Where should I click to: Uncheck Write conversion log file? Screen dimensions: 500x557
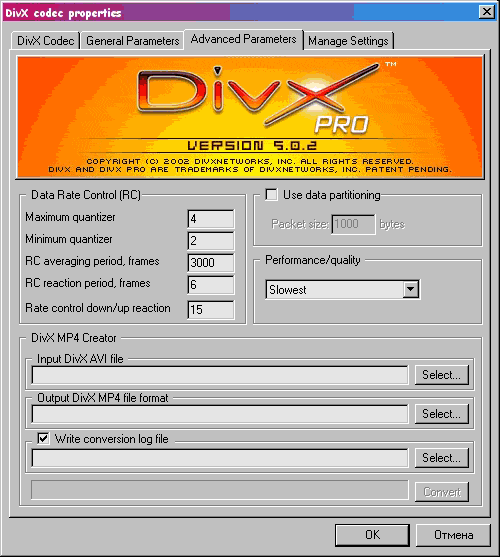click(x=43, y=438)
